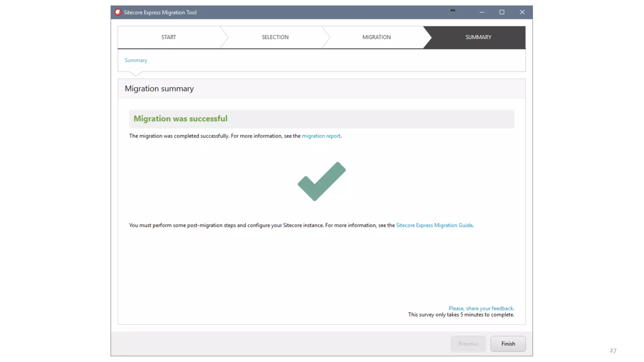Open the Summary sub-step link

[136, 60]
